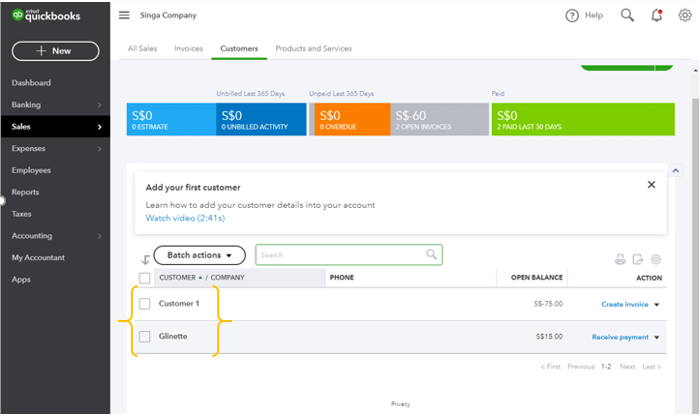
Task: Filter by the green Paid Last 30 Days tile
Action: [583, 119]
